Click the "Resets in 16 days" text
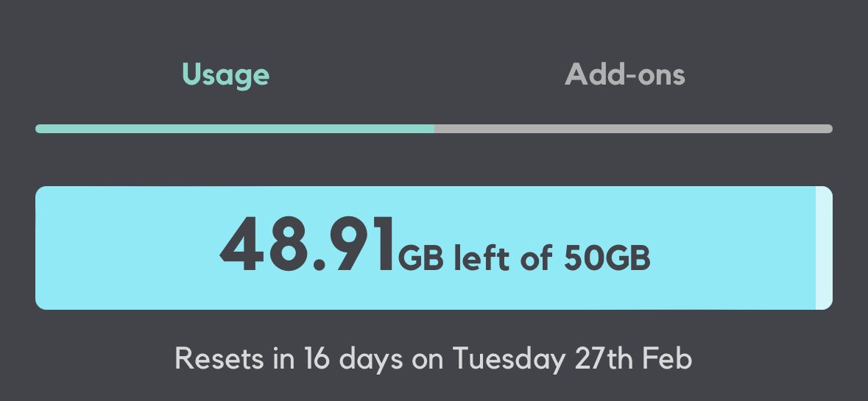Viewport: 868px width, 401px height. (288, 359)
